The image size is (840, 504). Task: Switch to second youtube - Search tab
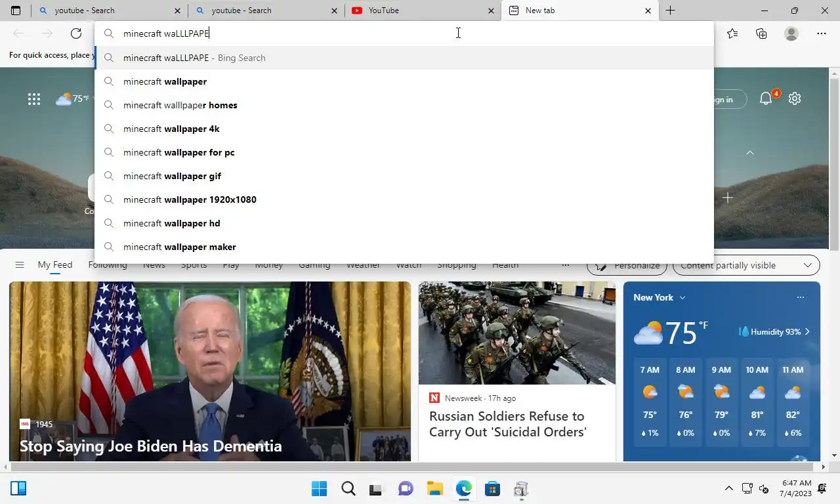[x=266, y=10]
